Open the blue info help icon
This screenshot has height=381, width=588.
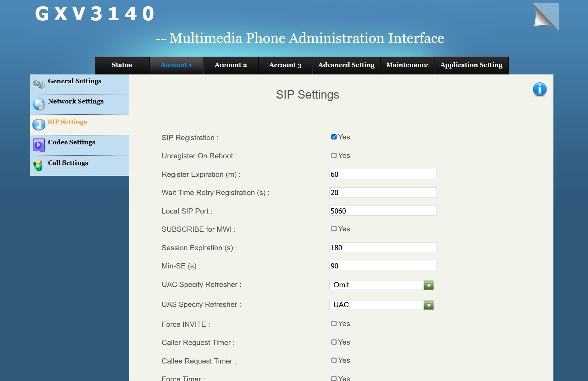[539, 89]
